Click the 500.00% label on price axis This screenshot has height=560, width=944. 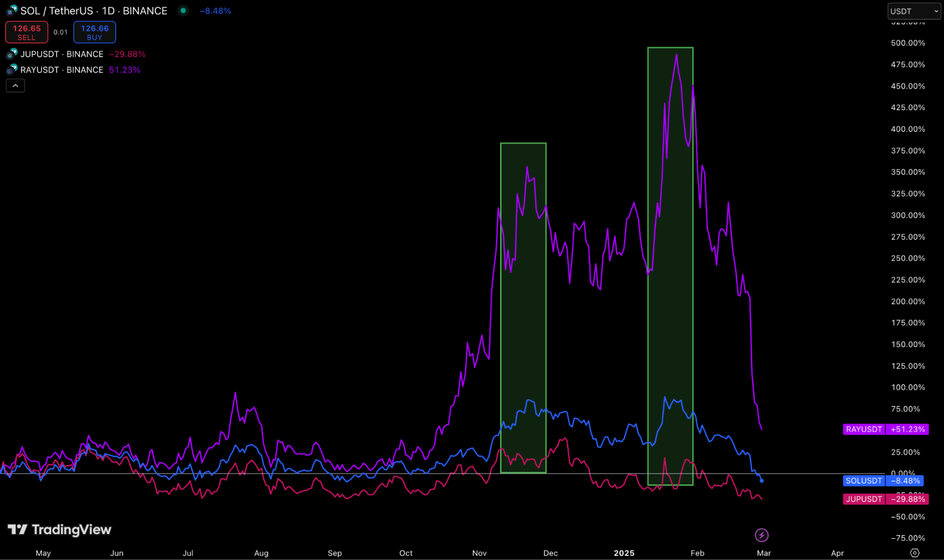pos(908,43)
